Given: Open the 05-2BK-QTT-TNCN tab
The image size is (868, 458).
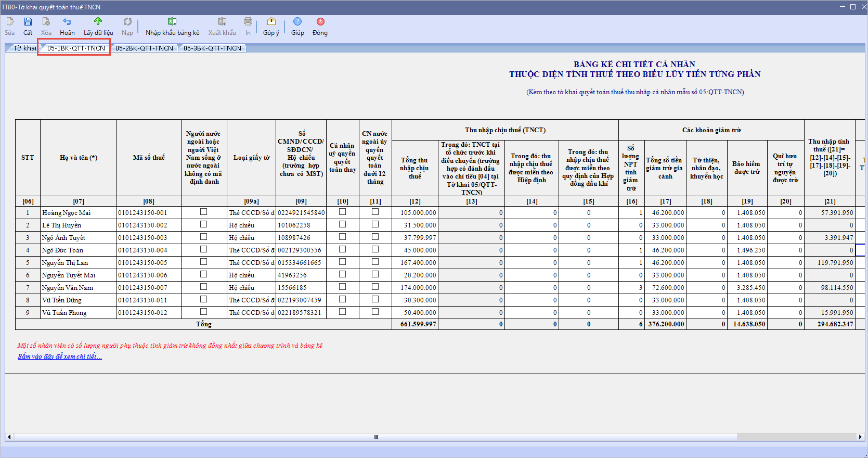Looking at the screenshot, I should pyautogui.click(x=144, y=48).
